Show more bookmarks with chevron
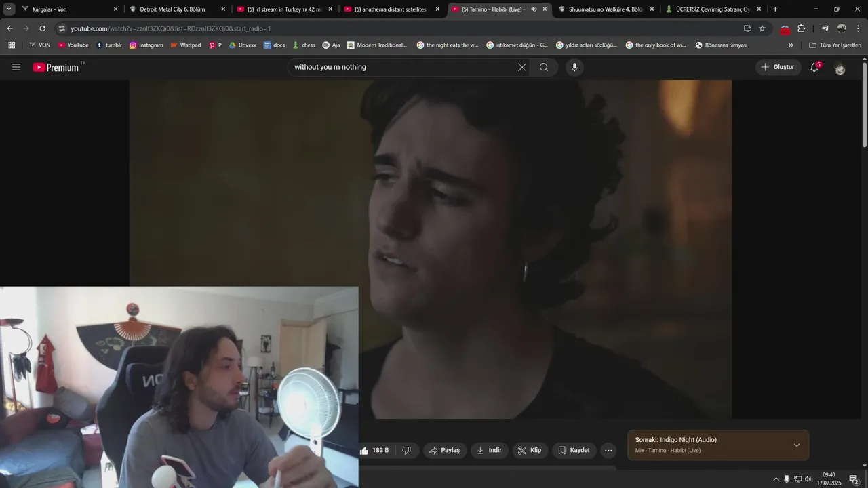 pyautogui.click(x=791, y=45)
